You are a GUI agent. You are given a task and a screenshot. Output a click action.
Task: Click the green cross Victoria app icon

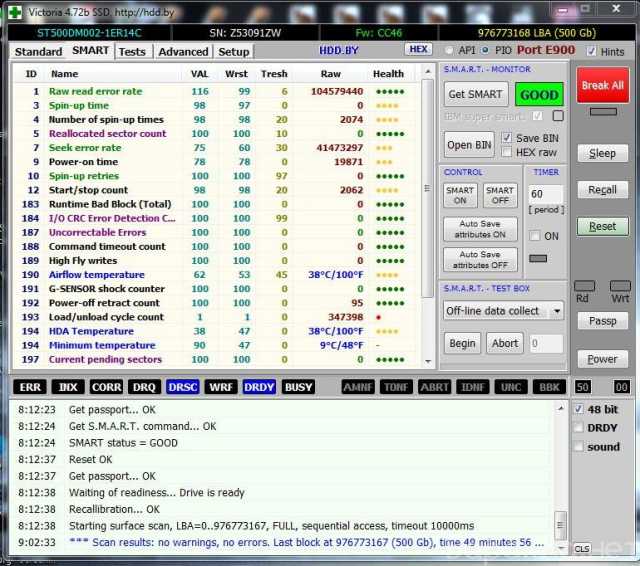14,10
